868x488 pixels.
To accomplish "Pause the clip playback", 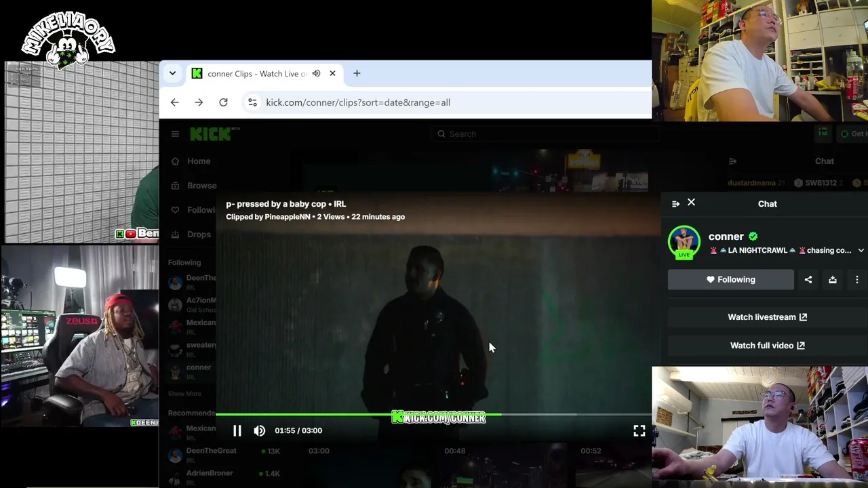I will (237, 430).
